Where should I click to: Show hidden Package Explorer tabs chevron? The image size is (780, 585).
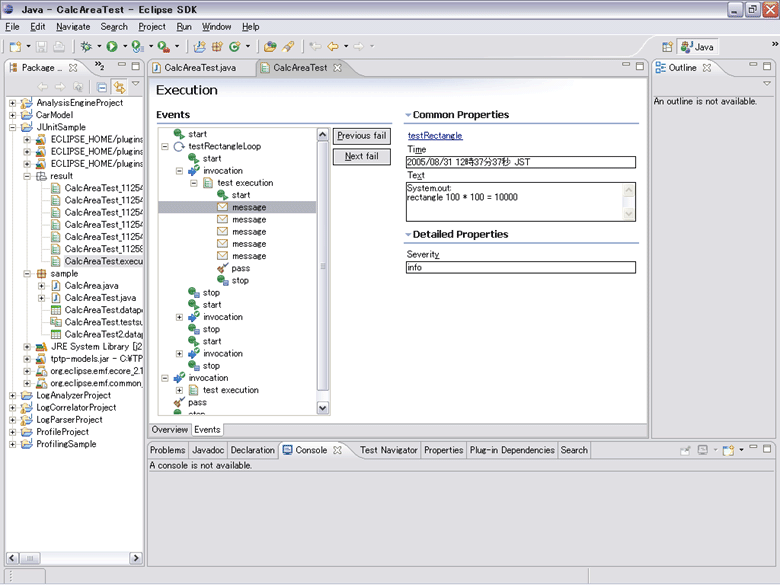(x=99, y=65)
